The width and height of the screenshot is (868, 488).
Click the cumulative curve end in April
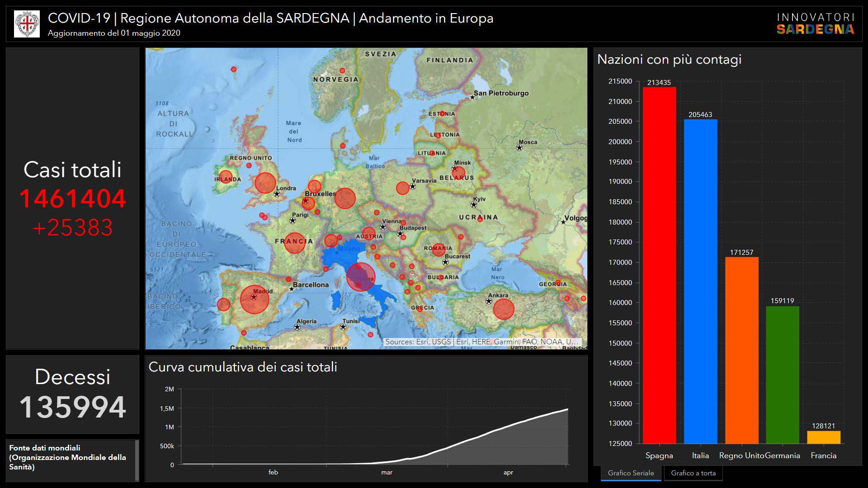pyautogui.click(x=567, y=410)
